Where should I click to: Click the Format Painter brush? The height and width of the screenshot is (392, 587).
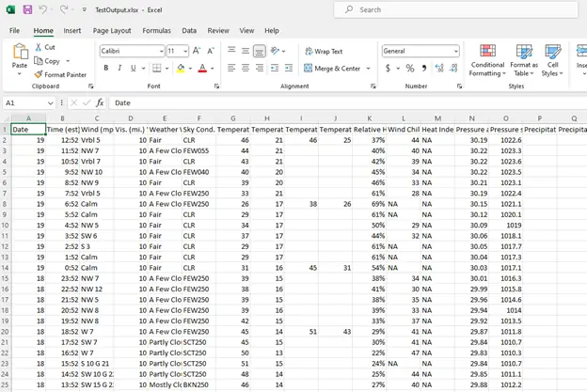click(x=38, y=74)
